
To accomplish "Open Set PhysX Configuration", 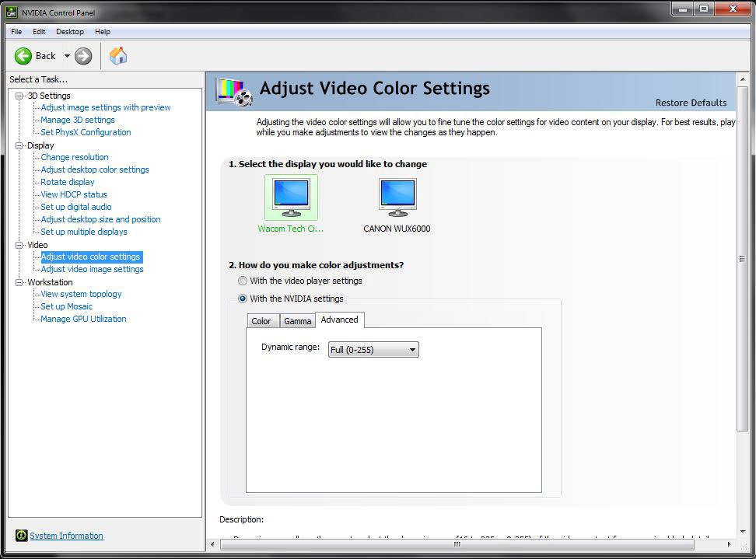I will (x=86, y=132).
